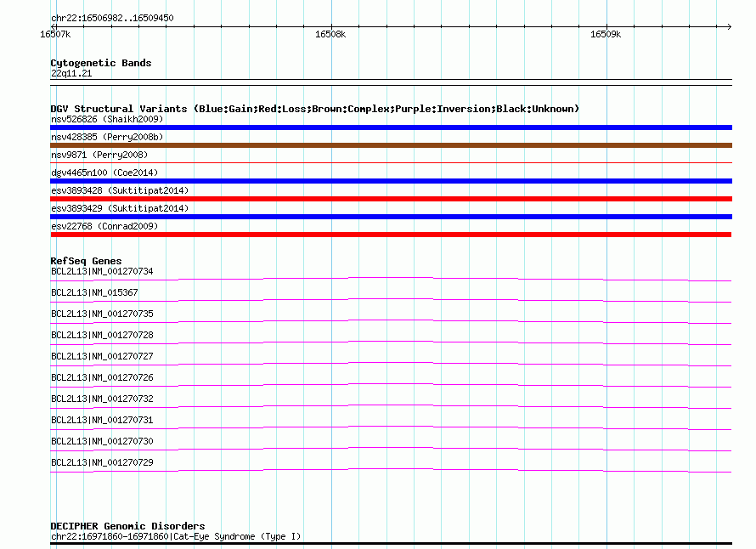
Task: Click the blue gain bar for dgv4465n100
Action: (391, 181)
